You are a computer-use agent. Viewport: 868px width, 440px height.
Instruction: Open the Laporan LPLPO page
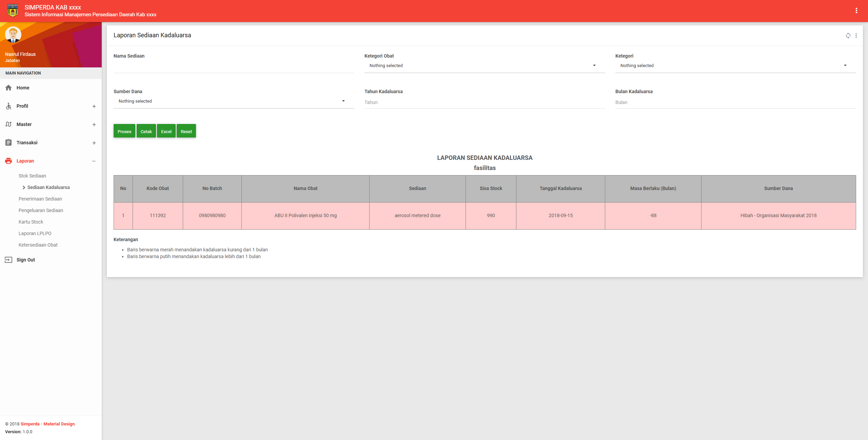[35, 233]
